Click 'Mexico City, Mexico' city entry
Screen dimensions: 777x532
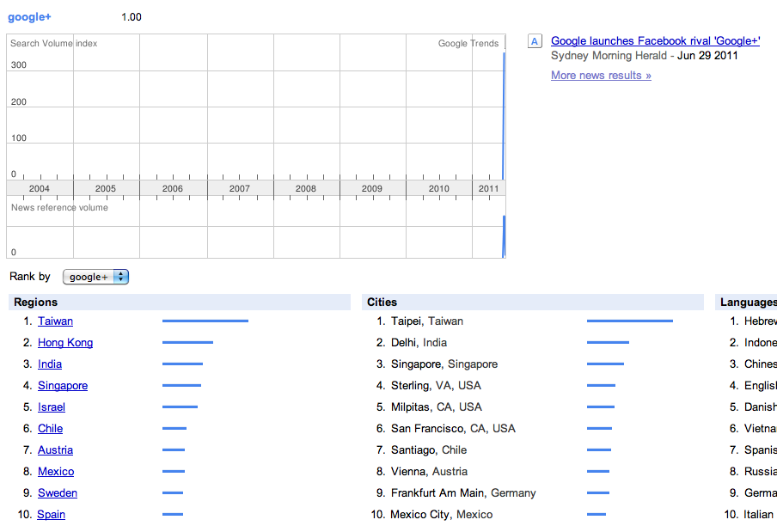442,514
